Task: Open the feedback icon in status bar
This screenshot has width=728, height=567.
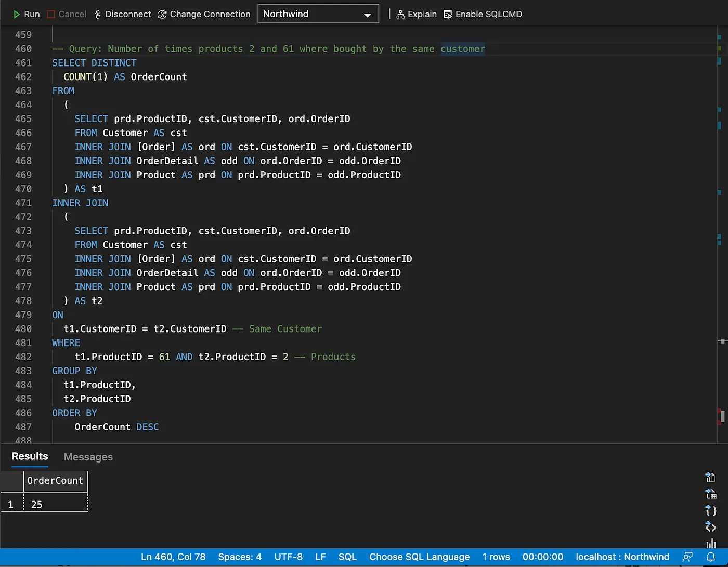Action: coord(688,557)
